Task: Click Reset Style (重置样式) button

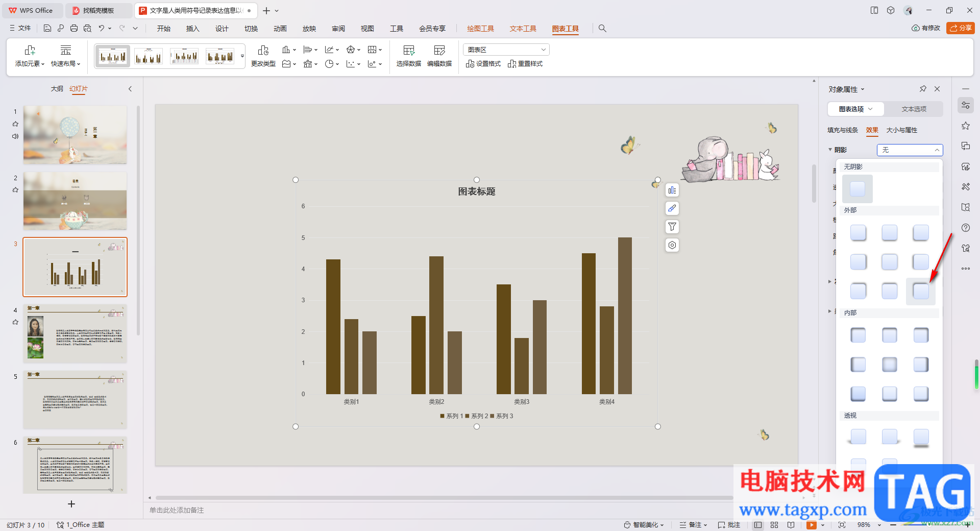Action: [x=525, y=64]
